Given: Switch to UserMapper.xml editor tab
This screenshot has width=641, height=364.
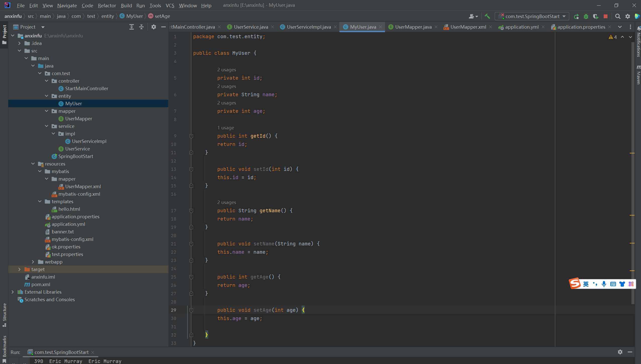Looking at the screenshot, I should [x=468, y=27].
